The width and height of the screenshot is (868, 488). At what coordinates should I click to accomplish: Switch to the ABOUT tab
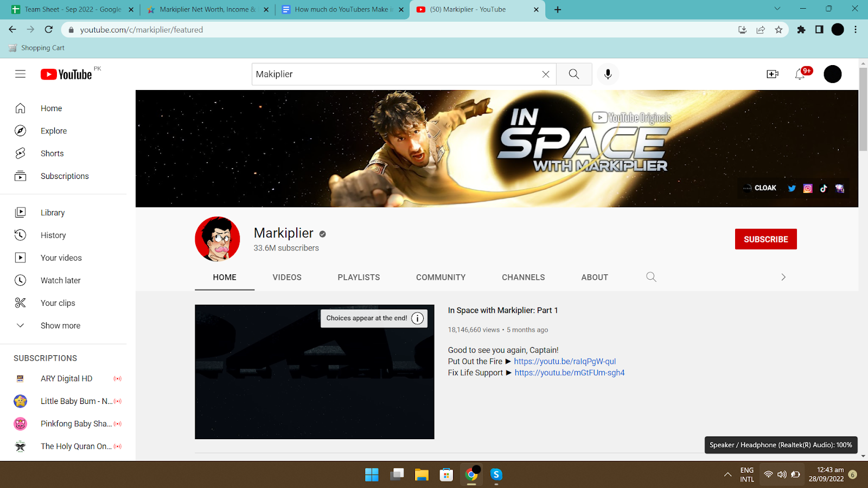(595, 277)
